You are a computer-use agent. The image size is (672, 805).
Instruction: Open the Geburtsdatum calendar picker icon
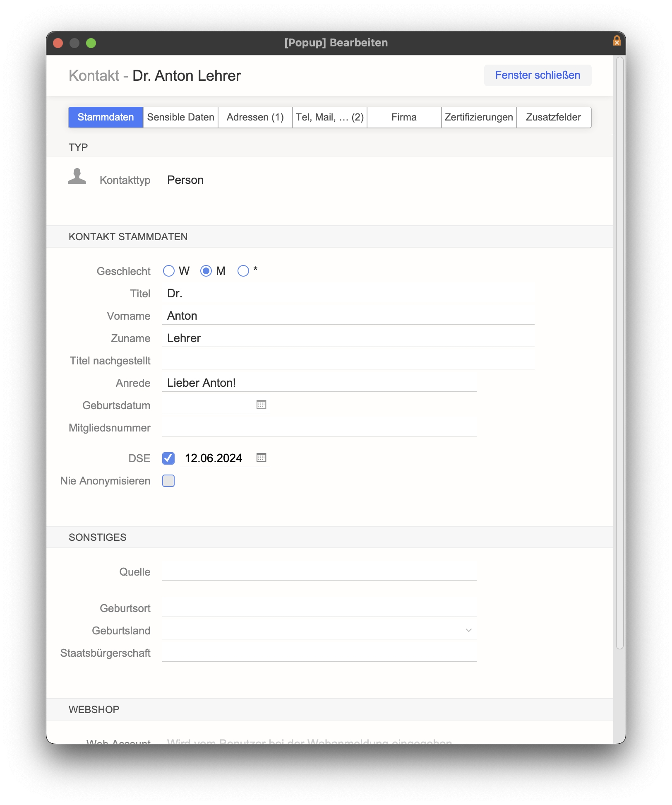tap(261, 405)
